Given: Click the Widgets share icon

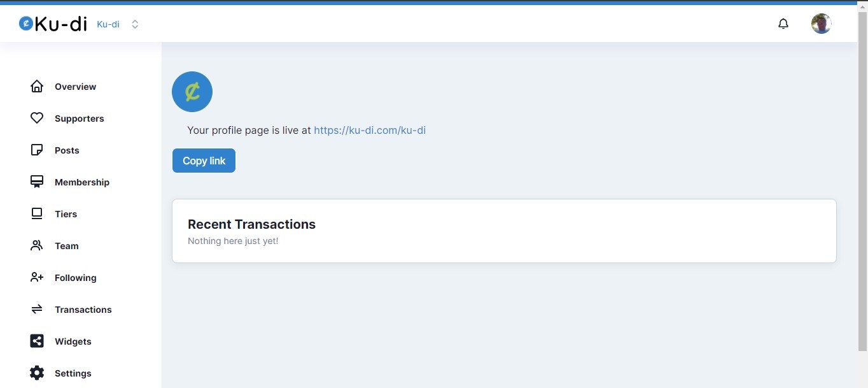Looking at the screenshot, I should pyautogui.click(x=37, y=341).
